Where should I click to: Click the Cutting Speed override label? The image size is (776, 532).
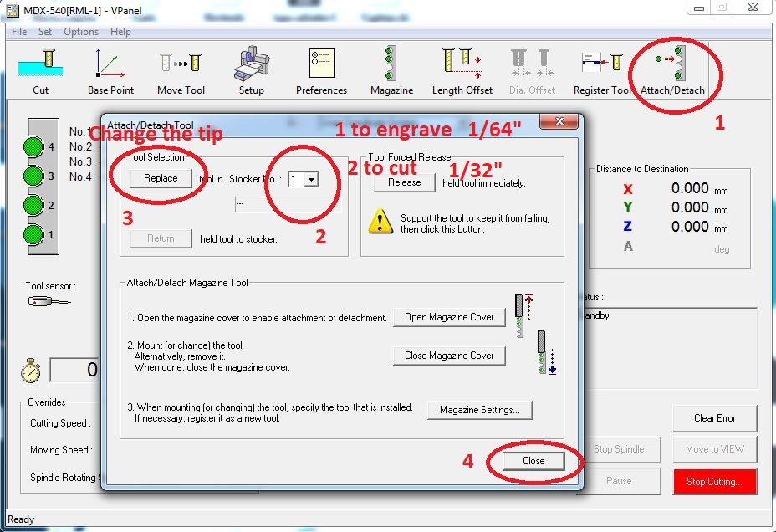pyautogui.click(x=60, y=423)
